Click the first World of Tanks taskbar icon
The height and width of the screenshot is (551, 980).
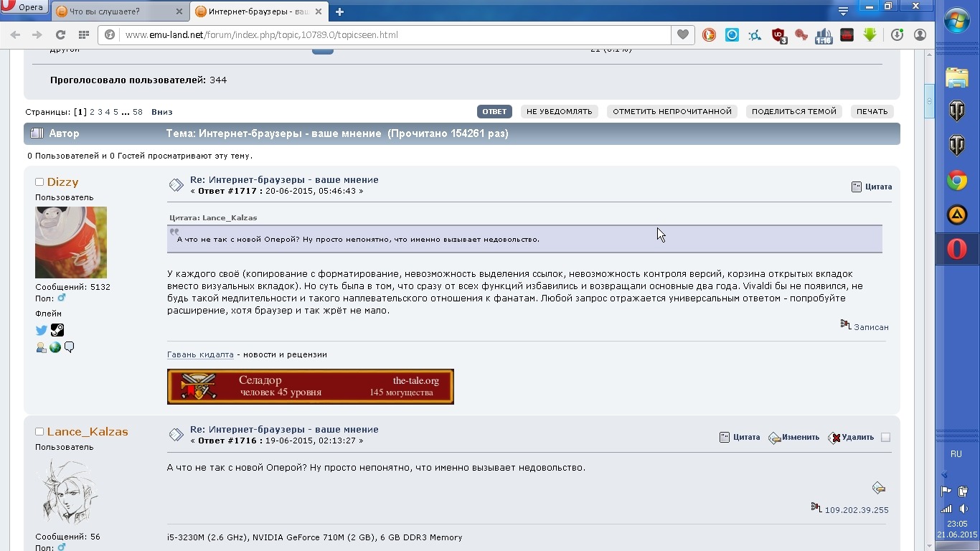click(957, 111)
